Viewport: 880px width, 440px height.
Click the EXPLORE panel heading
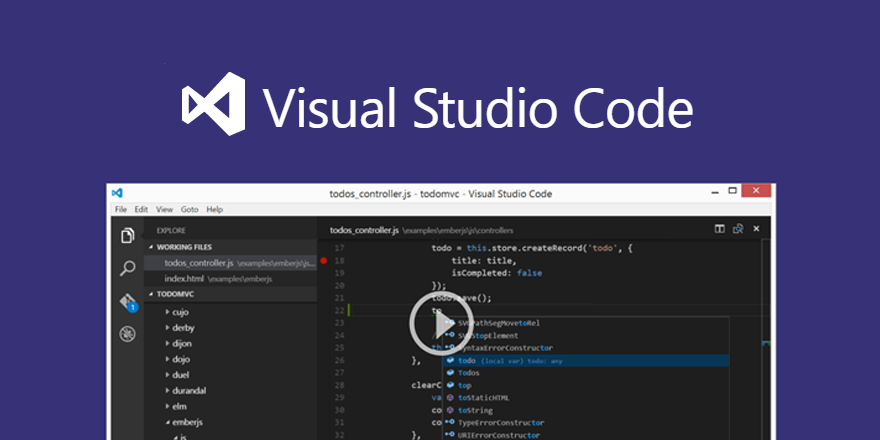171,231
